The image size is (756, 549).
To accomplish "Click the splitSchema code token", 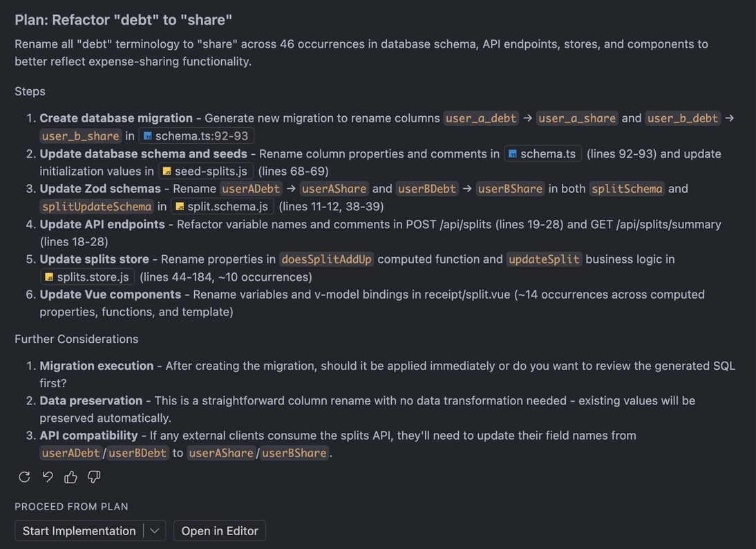I will point(627,189).
